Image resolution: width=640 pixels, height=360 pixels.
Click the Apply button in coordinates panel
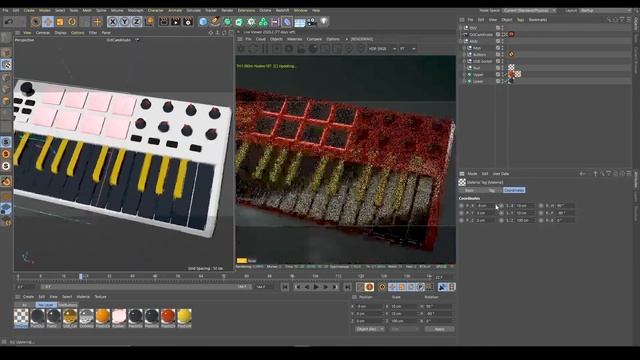(440, 329)
